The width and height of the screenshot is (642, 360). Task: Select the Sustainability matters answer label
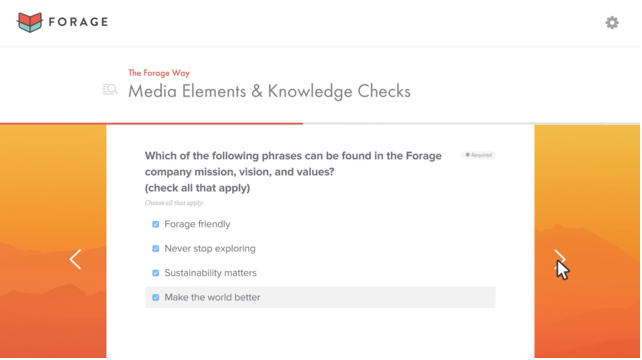point(210,273)
